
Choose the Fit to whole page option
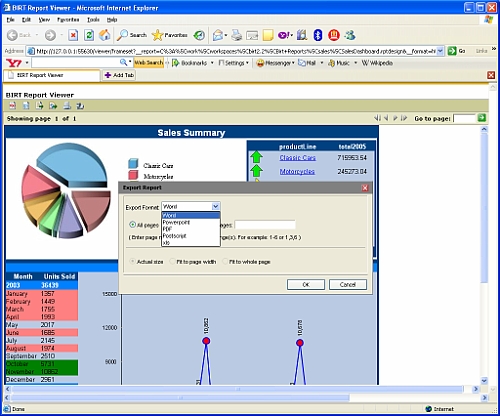click(x=225, y=262)
